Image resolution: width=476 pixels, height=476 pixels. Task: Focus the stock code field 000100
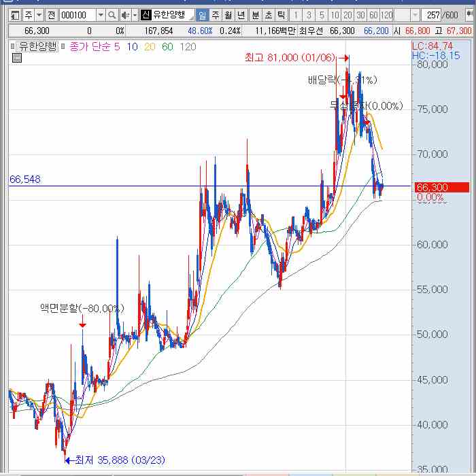click(x=78, y=15)
